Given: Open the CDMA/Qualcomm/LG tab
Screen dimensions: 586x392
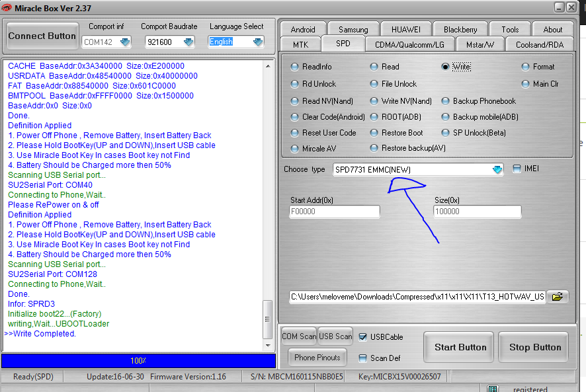Looking at the screenshot, I should coord(409,44).
